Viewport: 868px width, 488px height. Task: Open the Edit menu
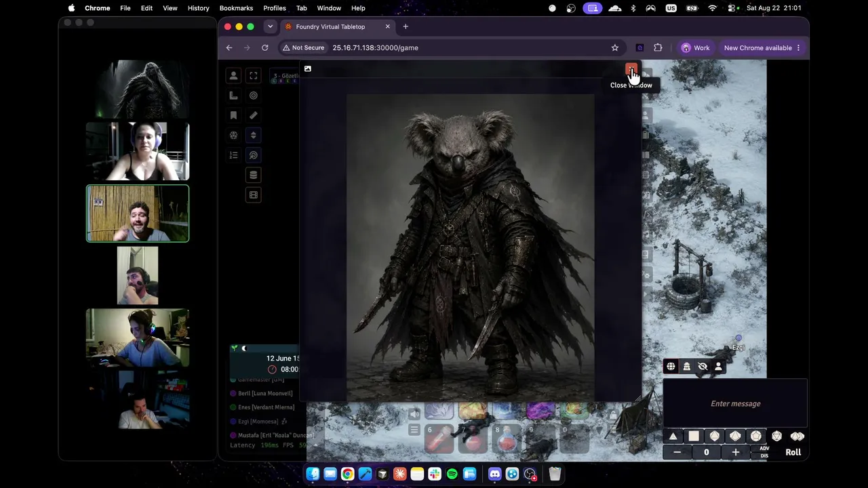pos(146,8)
